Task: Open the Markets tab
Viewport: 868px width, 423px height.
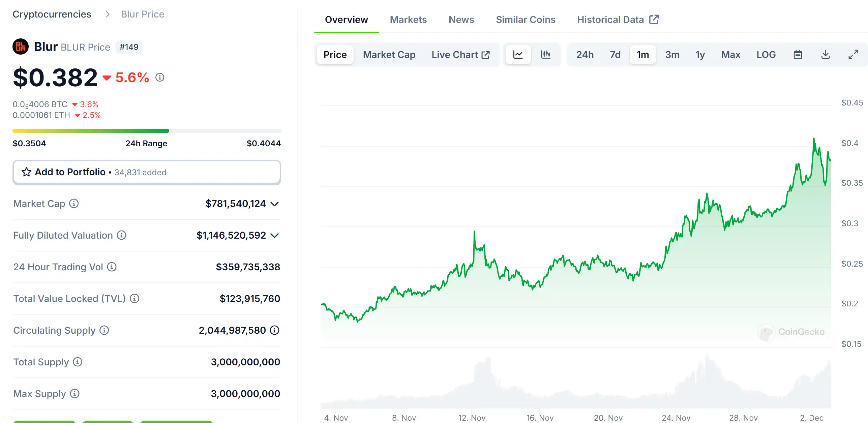Action: 408,20
